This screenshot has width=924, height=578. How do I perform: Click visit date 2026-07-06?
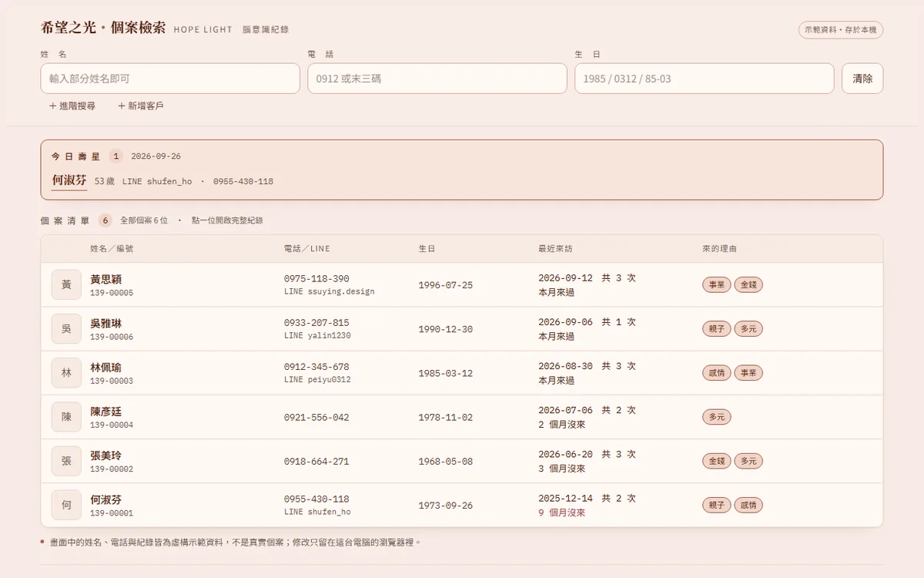pos(566,410)
